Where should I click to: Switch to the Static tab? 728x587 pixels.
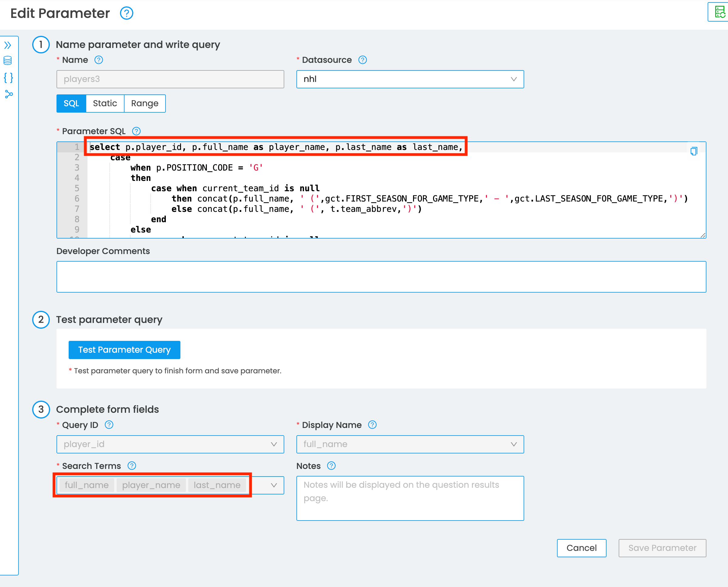(105, 103)
